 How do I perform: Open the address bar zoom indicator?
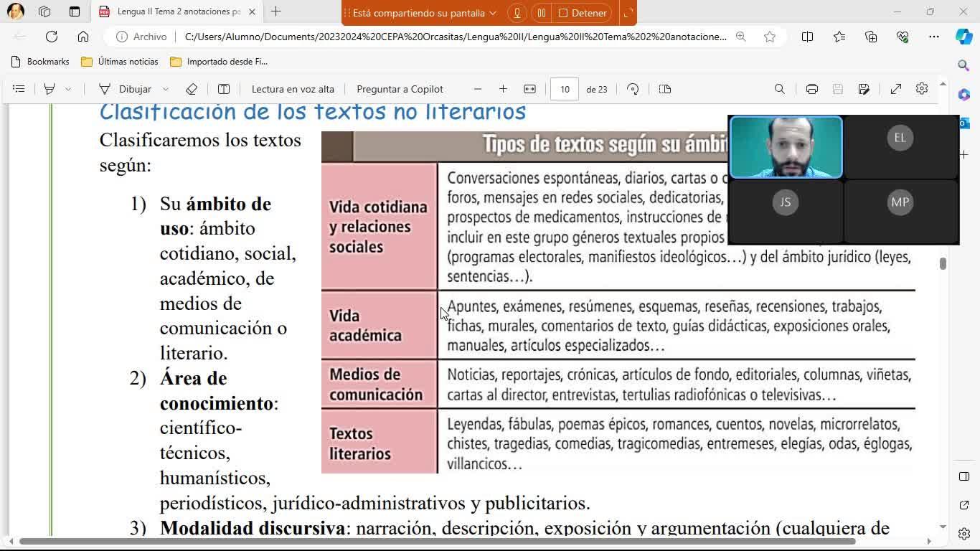point(741,37)
